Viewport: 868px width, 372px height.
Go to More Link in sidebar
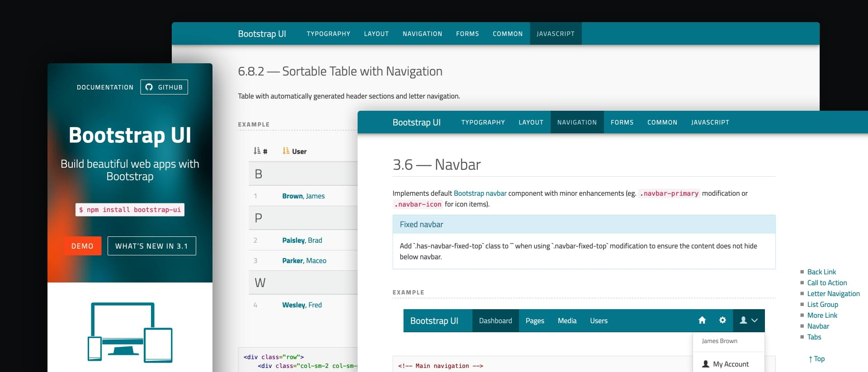pos(822,315)
